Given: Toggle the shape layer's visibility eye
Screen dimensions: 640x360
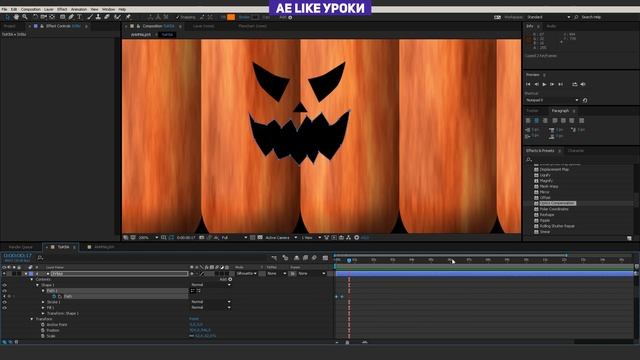Looking at the screenshot, I should (x=4, y=273).
